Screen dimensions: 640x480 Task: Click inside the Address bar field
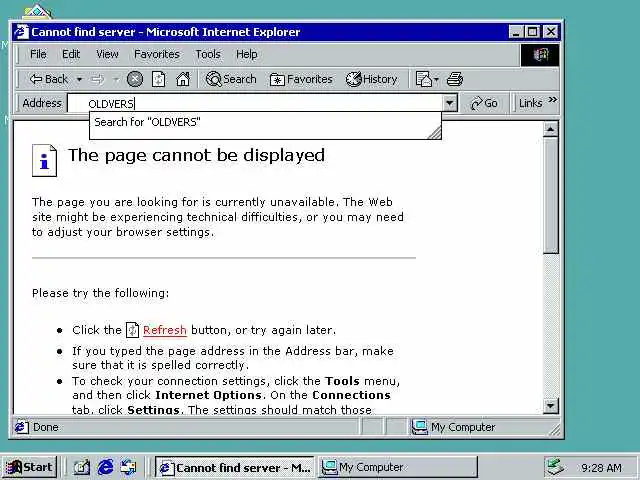point(255,103)
